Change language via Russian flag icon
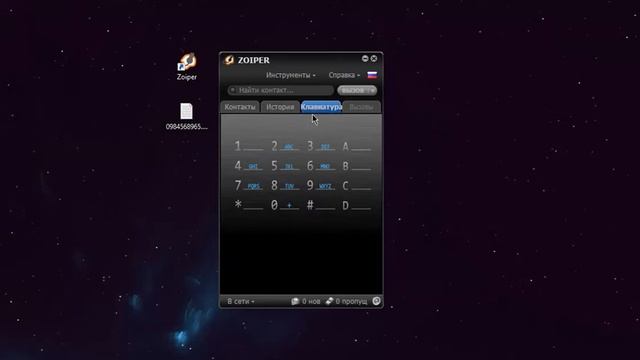This screenshot has height=360, width=640. [372, 75]
